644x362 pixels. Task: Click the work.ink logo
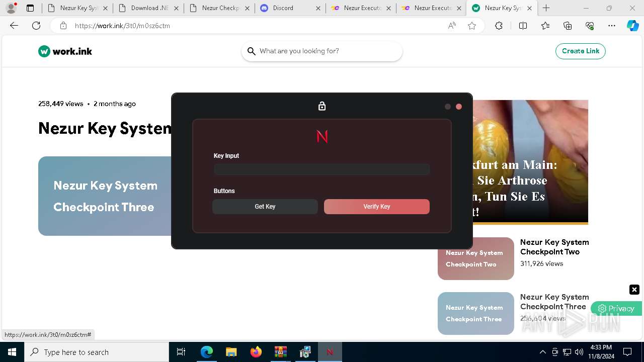tap(65, 51)
